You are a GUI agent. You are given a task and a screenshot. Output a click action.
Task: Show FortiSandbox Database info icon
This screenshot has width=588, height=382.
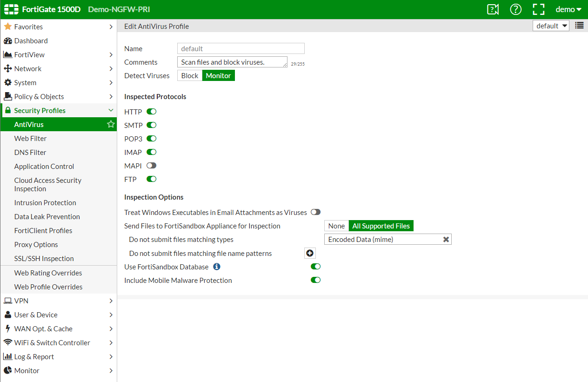click(x=217, y=267)
